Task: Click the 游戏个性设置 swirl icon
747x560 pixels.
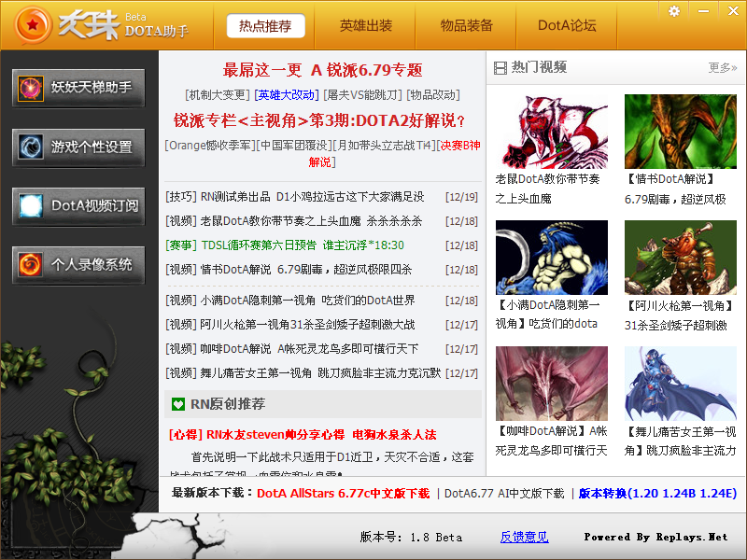Action: point(31,147)
